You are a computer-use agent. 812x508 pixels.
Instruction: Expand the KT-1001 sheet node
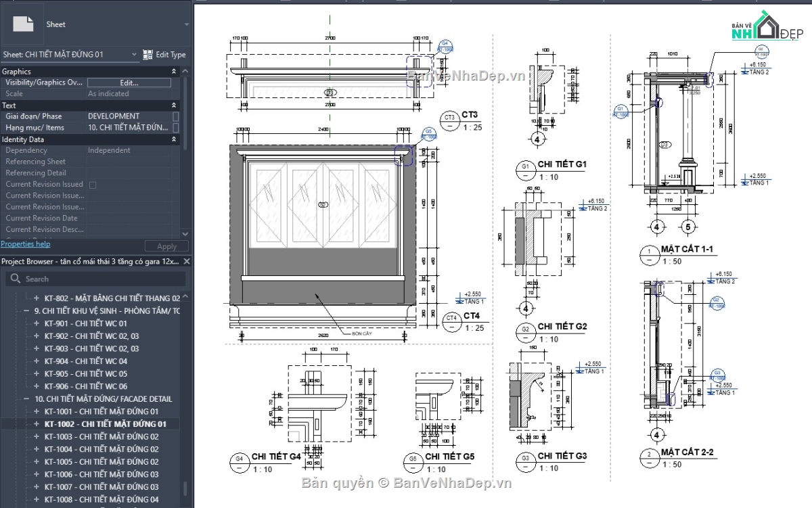coord(37,411)
